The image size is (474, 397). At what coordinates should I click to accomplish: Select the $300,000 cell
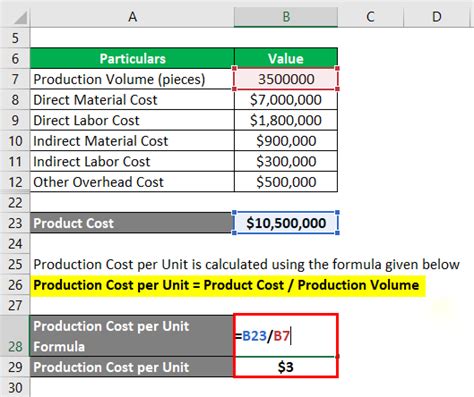(286, 162)
